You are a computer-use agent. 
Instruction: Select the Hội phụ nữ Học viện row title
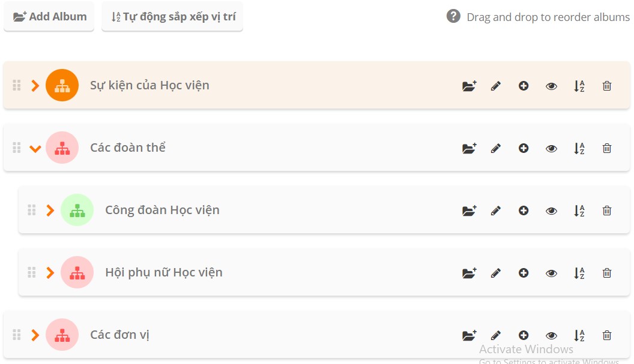point(163,272)
